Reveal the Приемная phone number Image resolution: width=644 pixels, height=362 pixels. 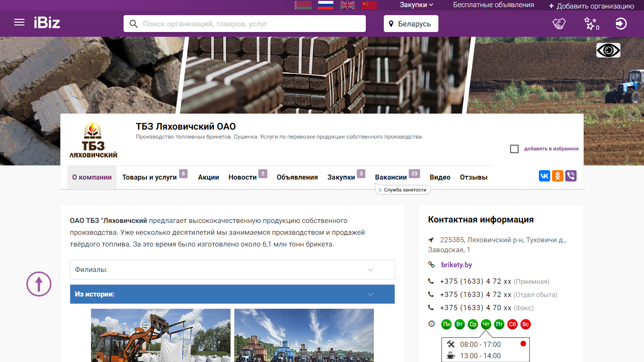476,281
